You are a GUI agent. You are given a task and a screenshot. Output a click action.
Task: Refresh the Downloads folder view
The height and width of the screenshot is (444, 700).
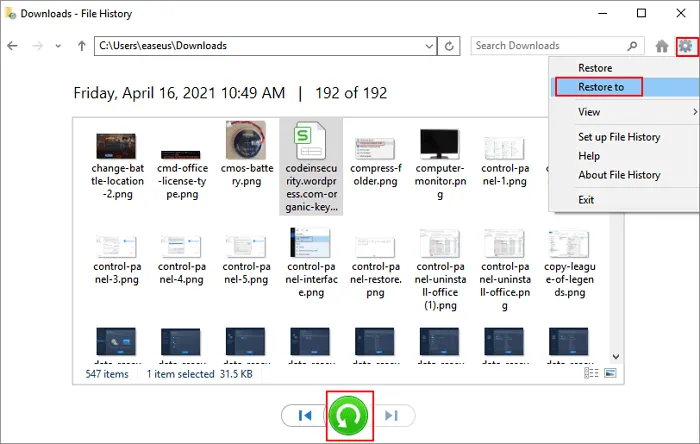click(x=450, y=46)
